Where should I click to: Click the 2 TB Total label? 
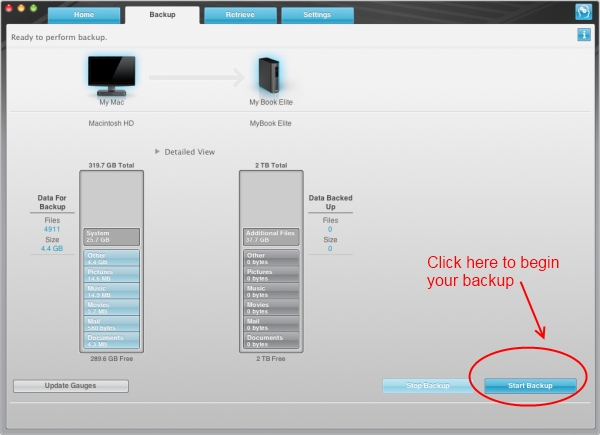pos(271,165)
